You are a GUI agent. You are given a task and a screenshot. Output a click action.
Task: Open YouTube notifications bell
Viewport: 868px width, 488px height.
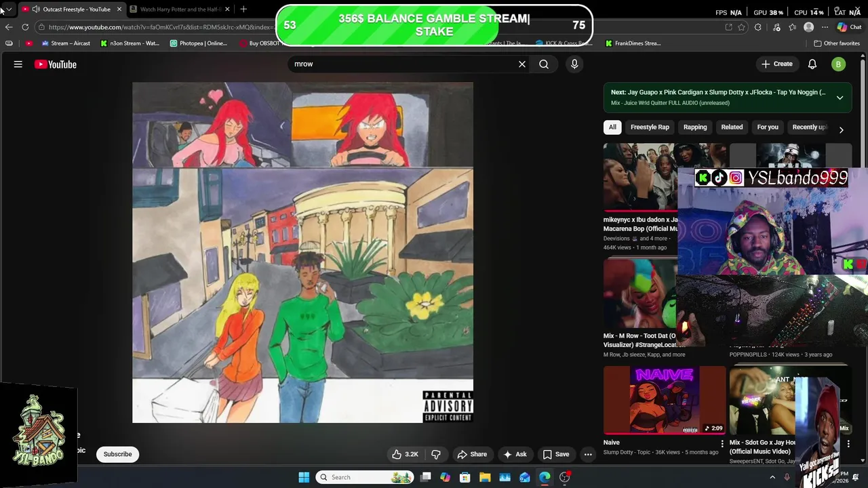click(x=812, y=64)
